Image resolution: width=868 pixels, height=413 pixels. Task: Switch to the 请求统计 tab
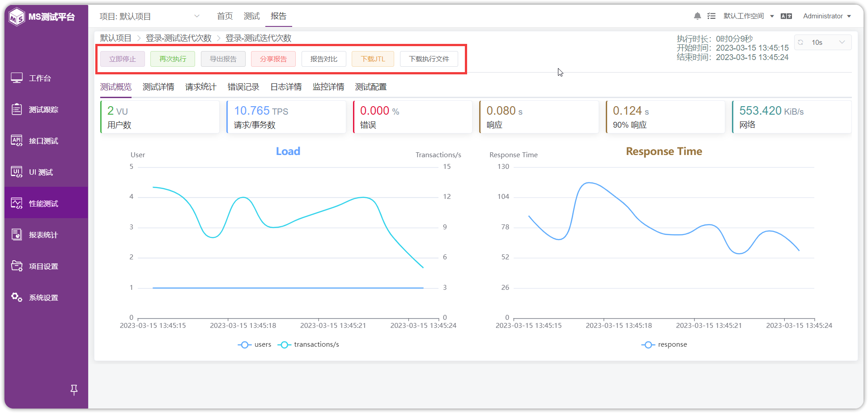[x=201, y=87]
